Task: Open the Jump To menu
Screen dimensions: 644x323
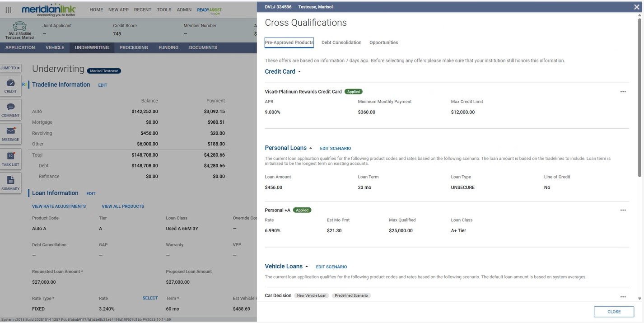Action: pos(10,68)
